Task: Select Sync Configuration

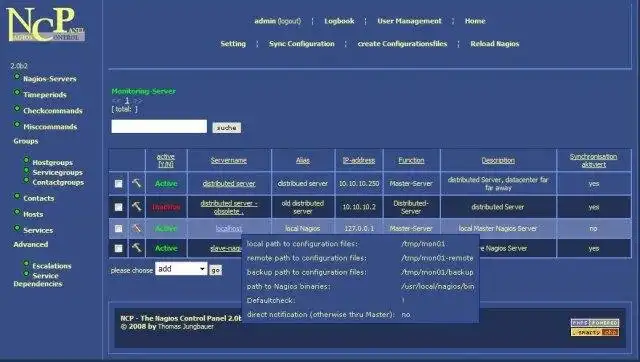Action: tap(302, 44)
